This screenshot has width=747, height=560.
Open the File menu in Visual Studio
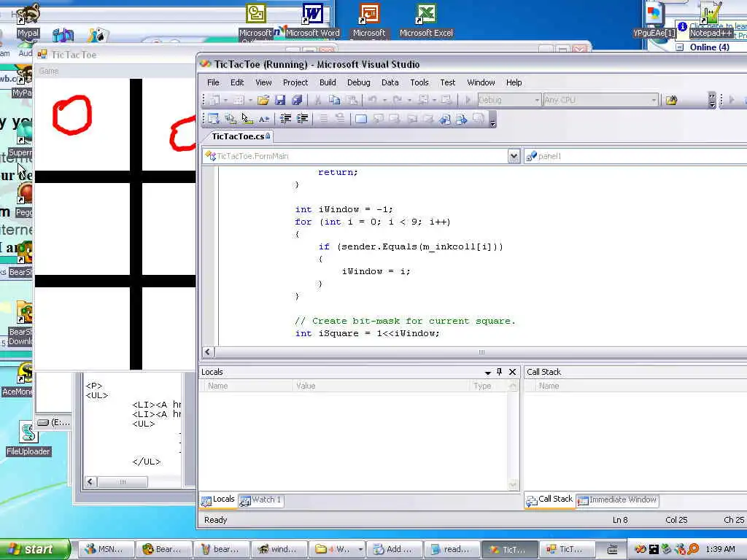(213, 82)
